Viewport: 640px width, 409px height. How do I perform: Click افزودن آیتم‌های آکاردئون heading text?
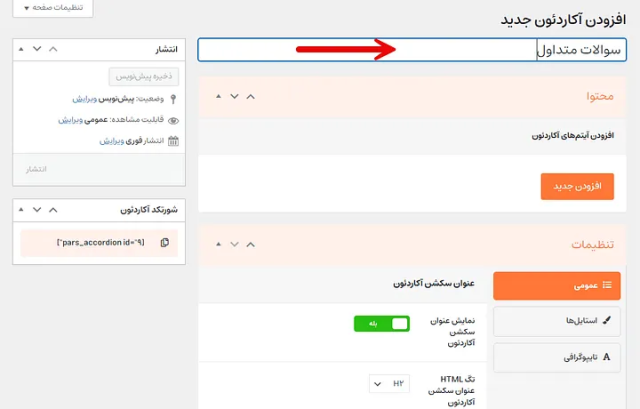tap(573, 136)
